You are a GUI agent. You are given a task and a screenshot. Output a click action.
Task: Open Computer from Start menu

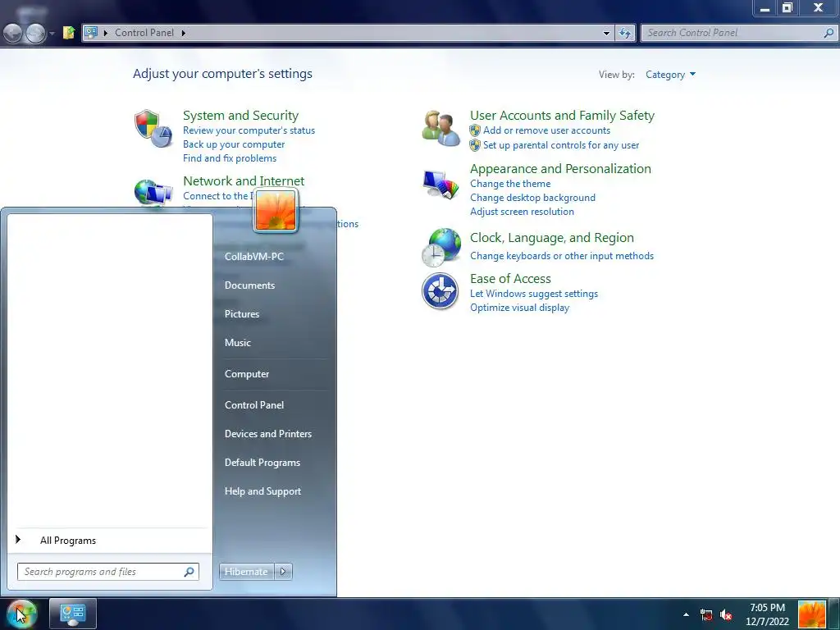[246, 374]
